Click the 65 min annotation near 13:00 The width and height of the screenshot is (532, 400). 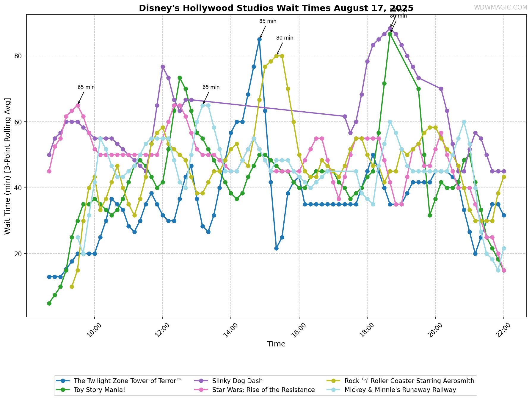click(x=211, y=87)
